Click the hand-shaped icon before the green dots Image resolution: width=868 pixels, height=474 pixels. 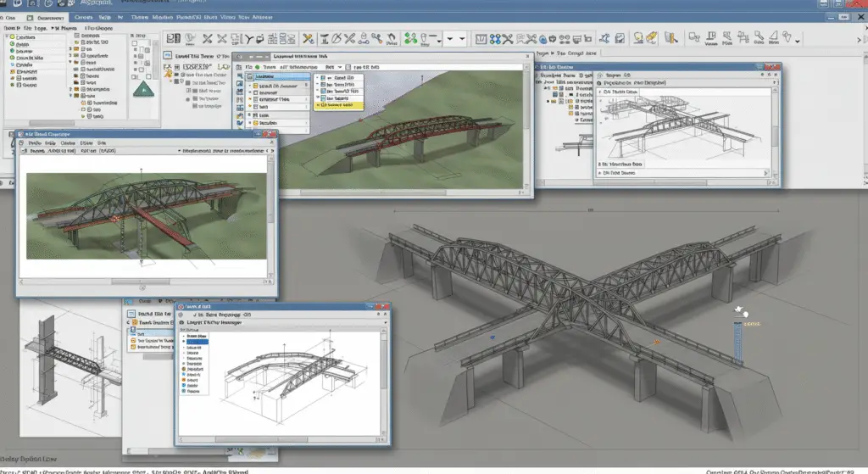(392, 37)
